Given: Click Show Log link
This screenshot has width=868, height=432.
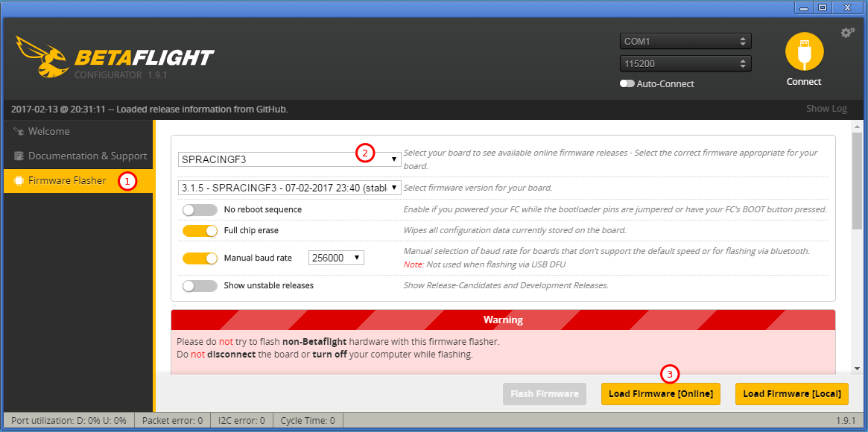Looking at the screenshot, I should tap(826, 109).
